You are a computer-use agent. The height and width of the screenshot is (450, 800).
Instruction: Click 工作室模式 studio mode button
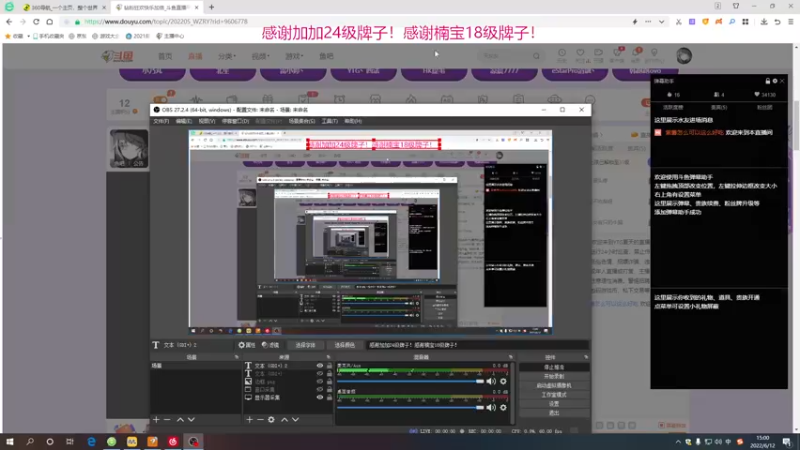[554, 395]
